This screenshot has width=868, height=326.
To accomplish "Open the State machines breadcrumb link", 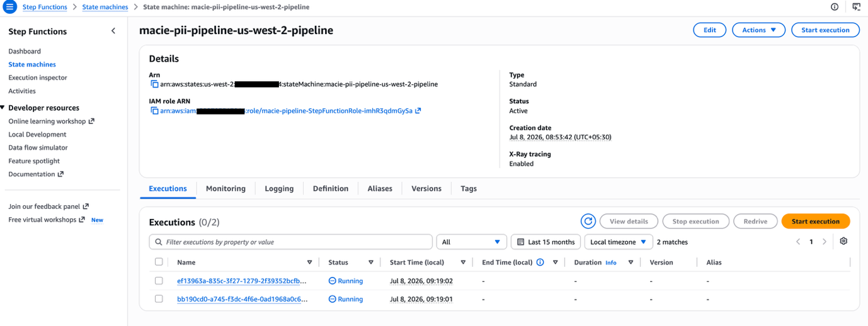I will pyautogui.click(x=105, y=7).
